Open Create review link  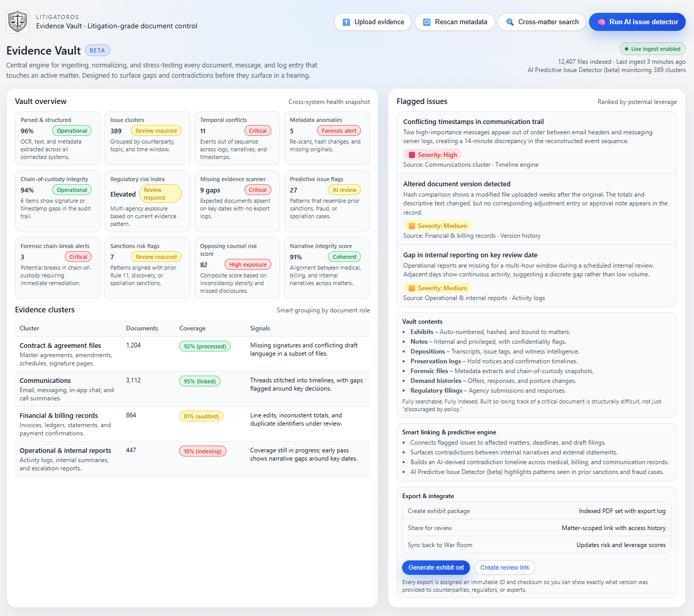(x=504, y=567)
